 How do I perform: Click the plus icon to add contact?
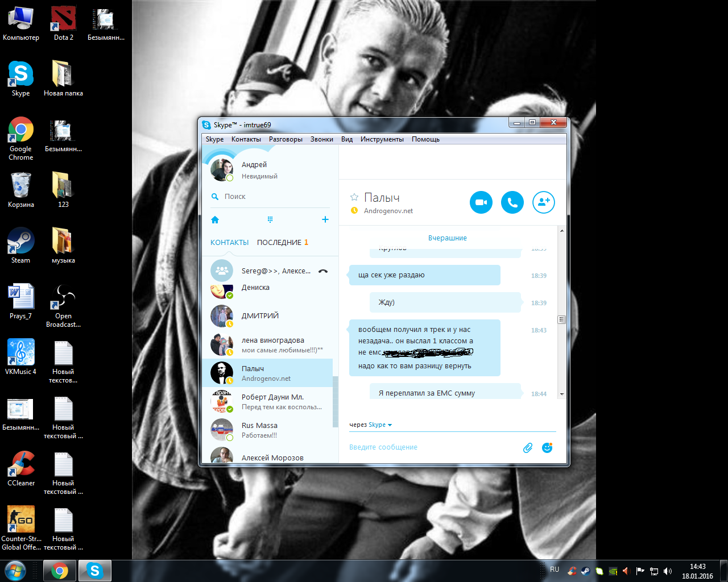click(x=325, y=219)
